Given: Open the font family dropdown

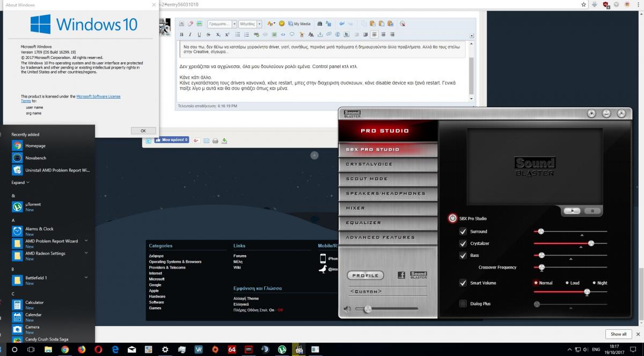Looking at the screenshot, I should pyautogui.click(x=222, y=24).
